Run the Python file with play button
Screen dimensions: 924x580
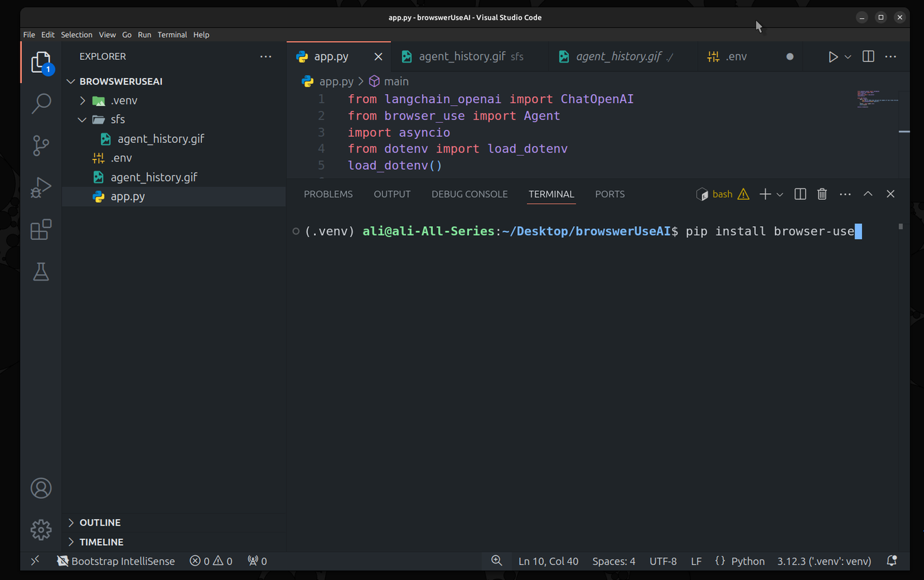coord(833,57)
